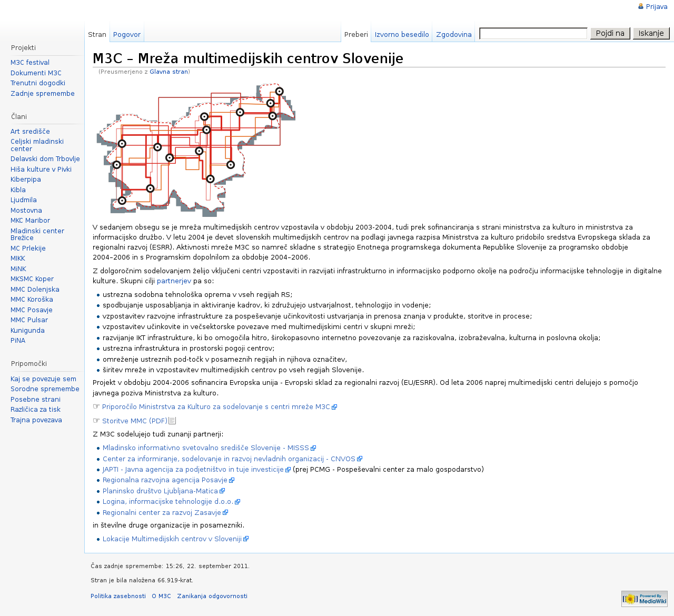
Task: Open Regionalna razvojna agencija Posavje link
Action: [x=165, y=480]
